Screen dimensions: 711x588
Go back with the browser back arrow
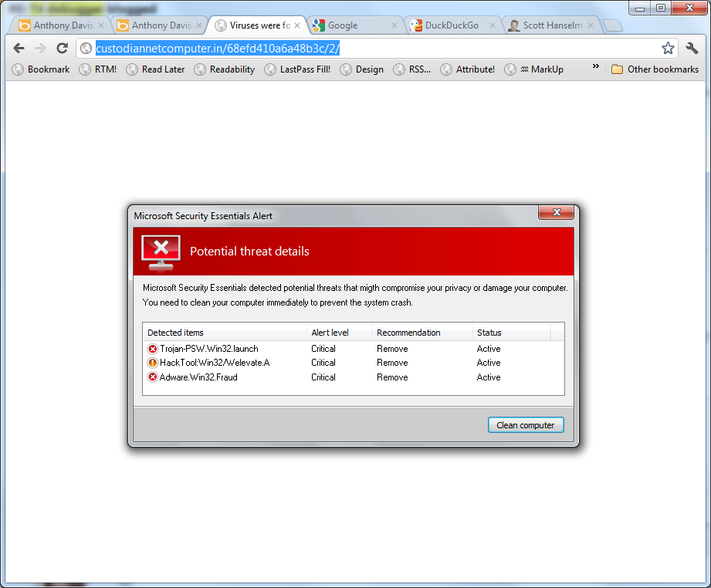(x=19, y=48)
